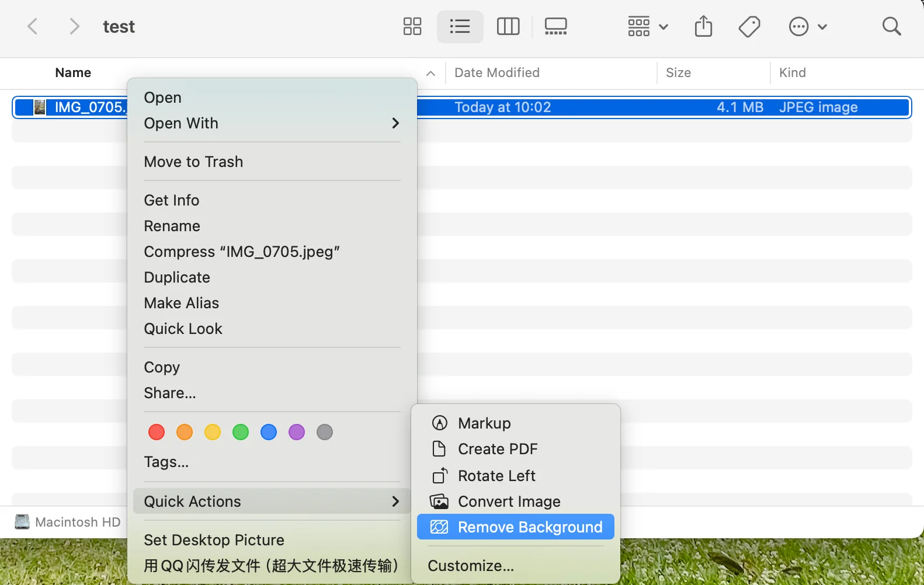Sort by Size column header
The height and width of the screenshot is (585, 924).
[x=678, y=72]
